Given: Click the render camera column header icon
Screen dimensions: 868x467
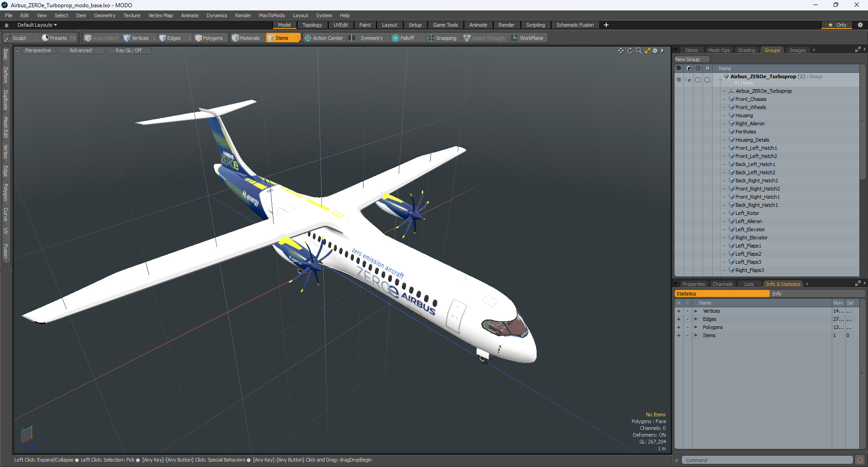Looking at the screenshot, I should point(689,68).
